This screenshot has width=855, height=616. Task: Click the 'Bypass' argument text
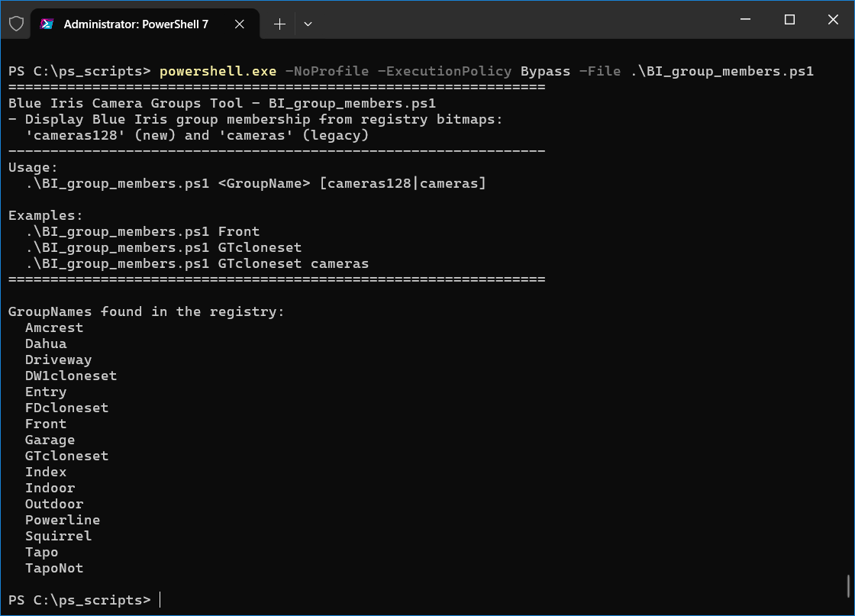tap(545, 72)
